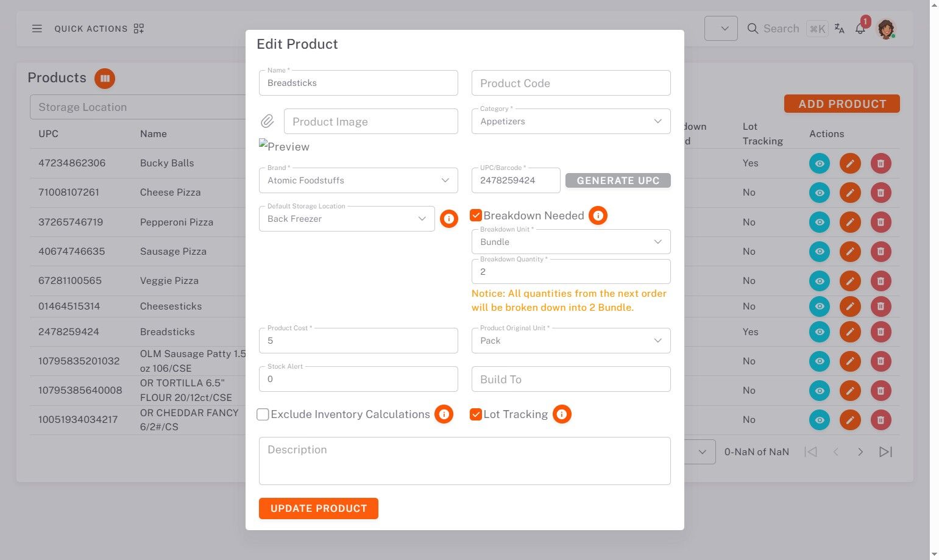Click the paperclip attachment icon
This screenshot has height=560, width=939.
pyautogui.click(x=268, y=121)
